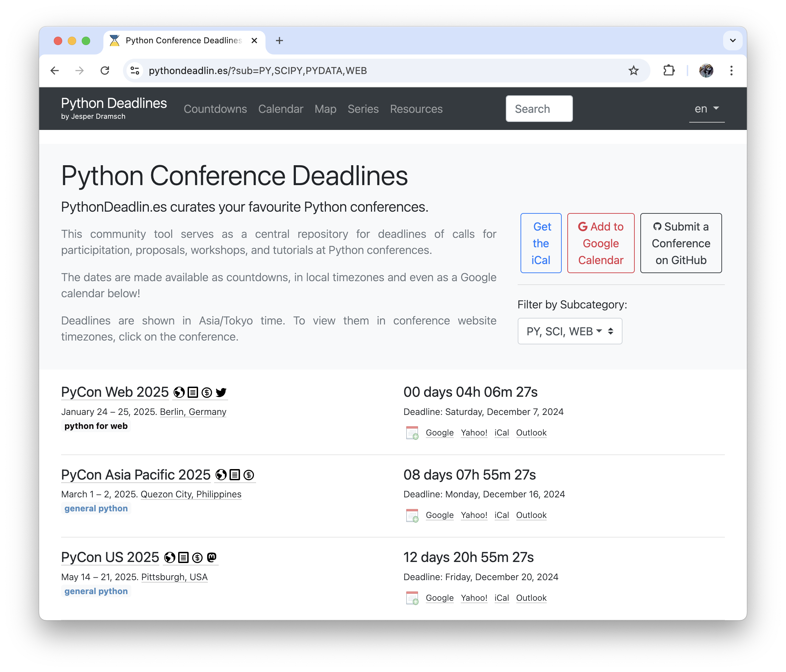This screenshot has height=672, width=786.
Task: Click Add to Google Calendar button
Action: click(601, 243)
